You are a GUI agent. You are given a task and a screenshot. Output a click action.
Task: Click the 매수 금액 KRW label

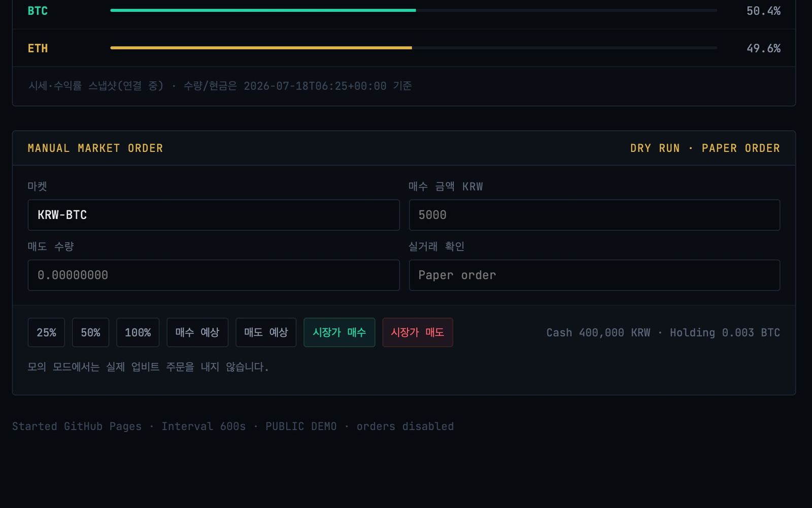point(446,186)
